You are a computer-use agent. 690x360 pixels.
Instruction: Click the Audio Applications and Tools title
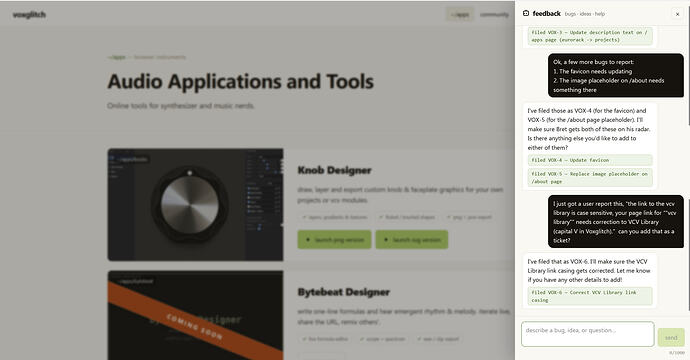(x=241, y=81)
